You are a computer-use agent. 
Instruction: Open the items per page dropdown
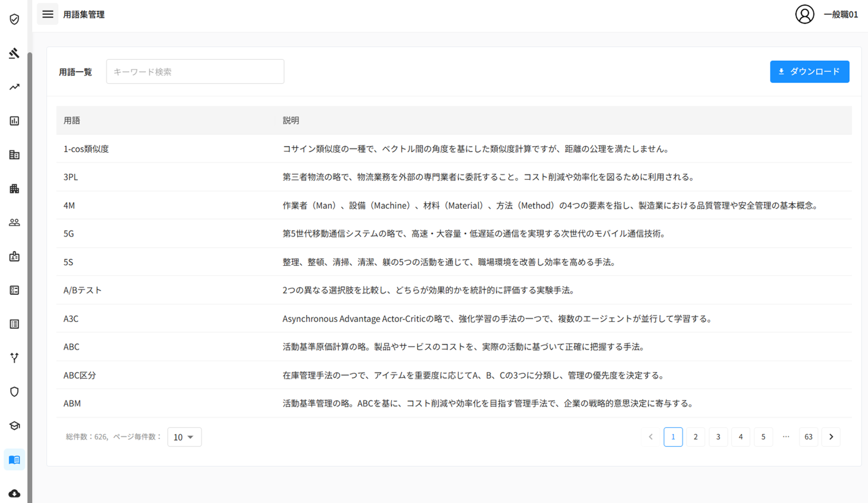click(x=184, y=437)
